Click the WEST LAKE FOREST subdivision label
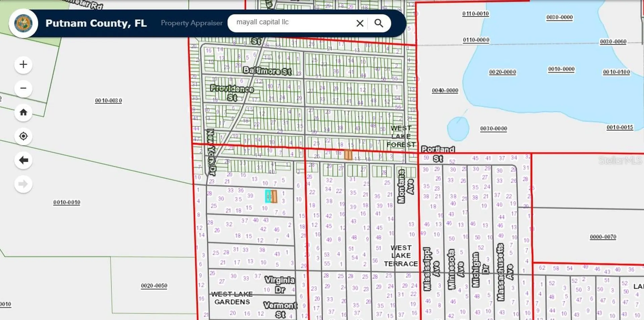This screenshot has height=320, width=644. click(401, 136)
